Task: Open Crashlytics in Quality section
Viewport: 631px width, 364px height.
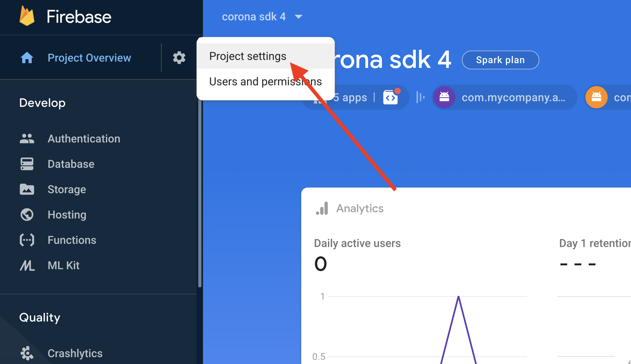Action: [75, 353]
